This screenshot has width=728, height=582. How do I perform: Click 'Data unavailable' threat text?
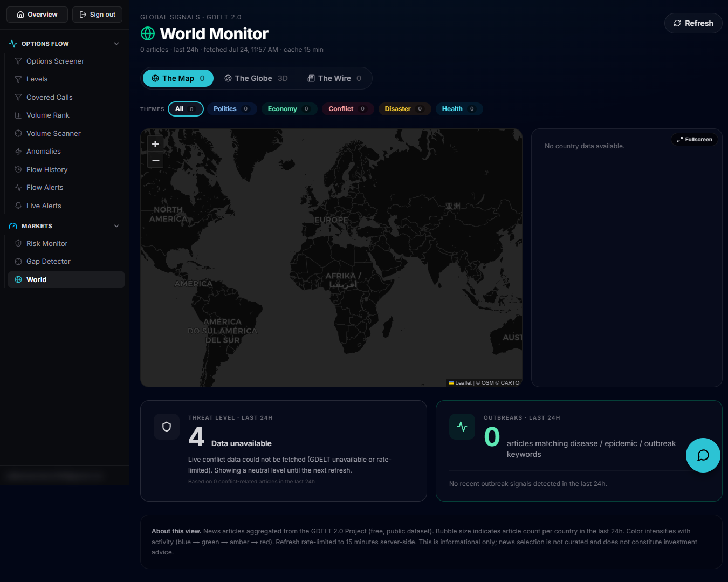[x=242, y=443]
